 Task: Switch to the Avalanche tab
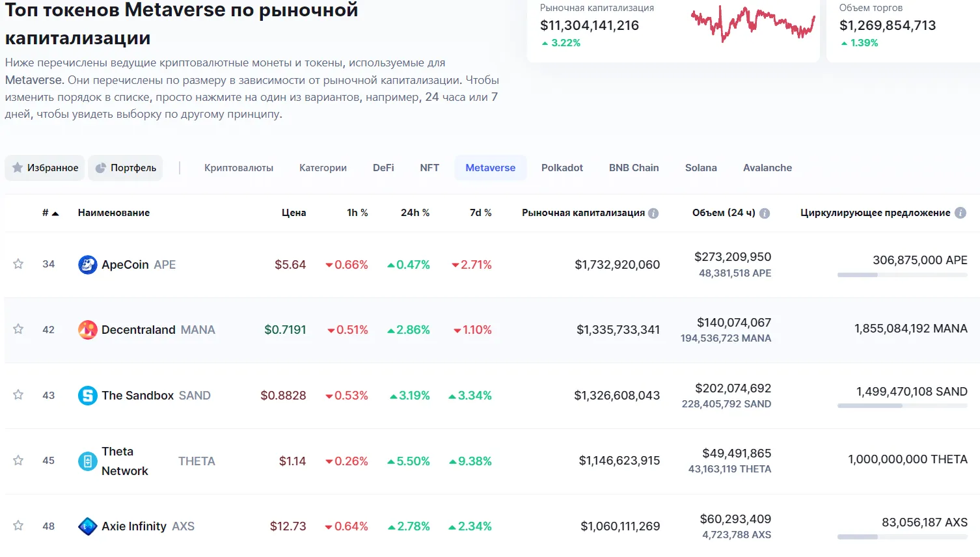[x=768, y=168]
